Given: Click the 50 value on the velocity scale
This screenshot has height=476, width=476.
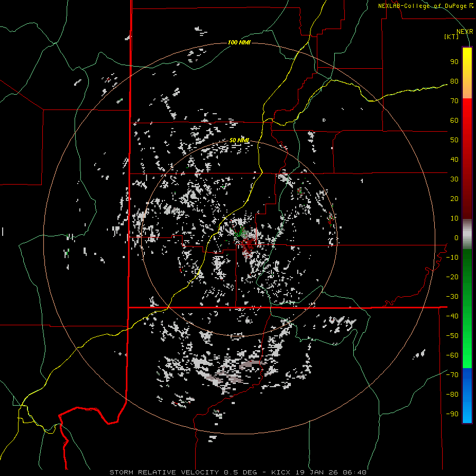Looking at the screenshot, I should pos(454,140).
